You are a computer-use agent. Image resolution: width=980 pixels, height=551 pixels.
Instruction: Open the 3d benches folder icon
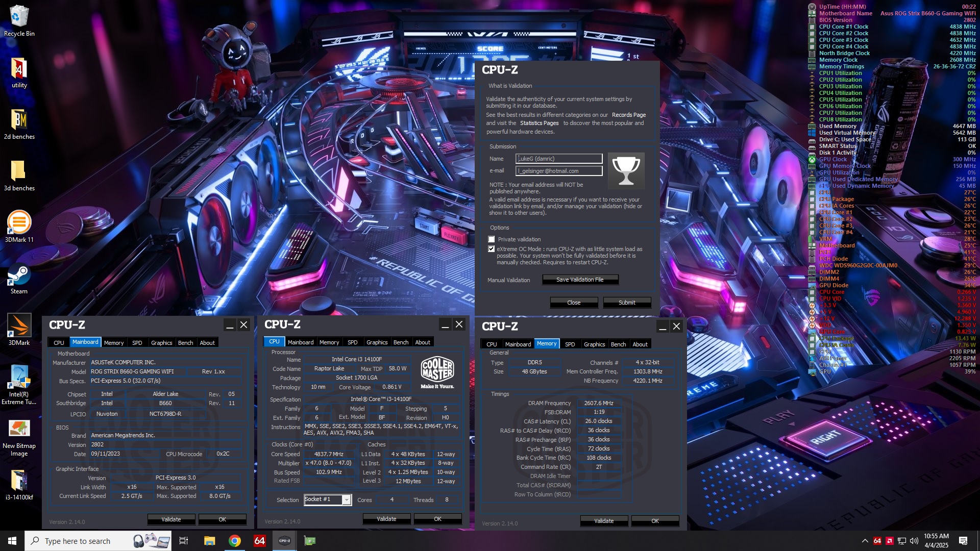(19, 176)
